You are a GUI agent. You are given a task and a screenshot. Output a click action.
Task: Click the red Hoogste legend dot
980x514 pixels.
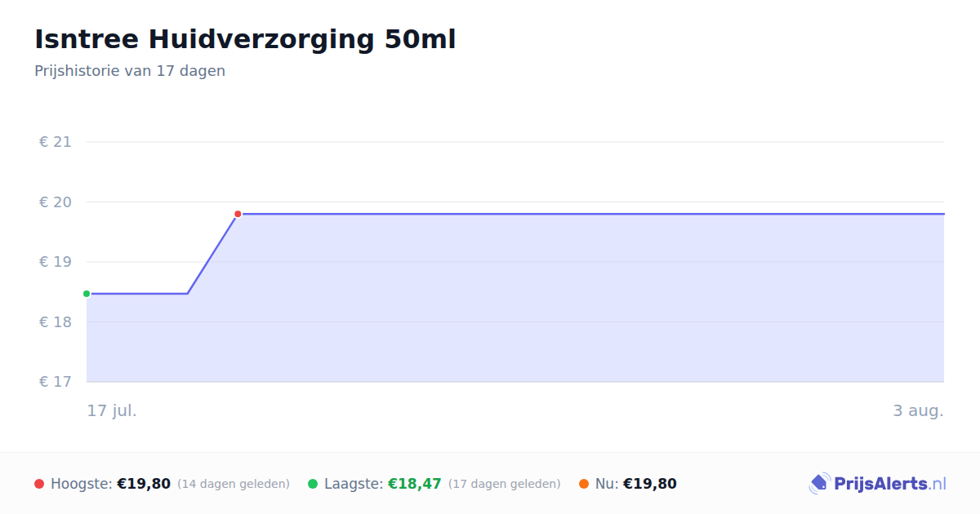pos(39,484)
